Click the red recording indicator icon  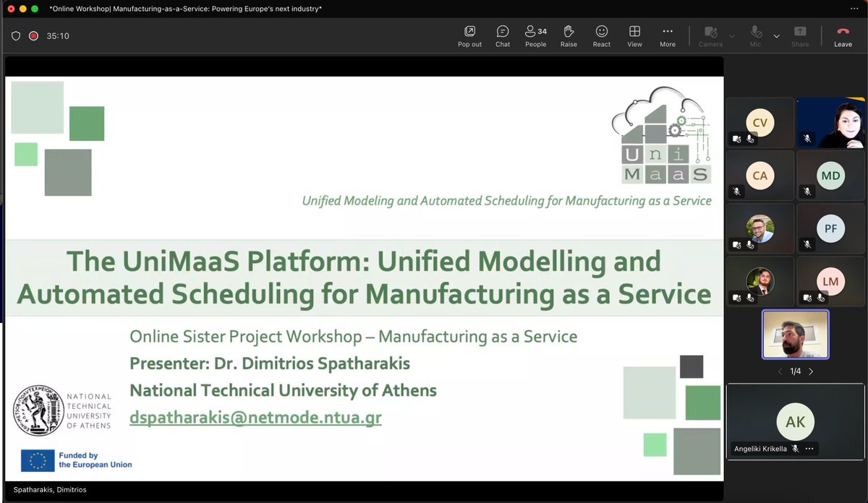tap(33, 35)
